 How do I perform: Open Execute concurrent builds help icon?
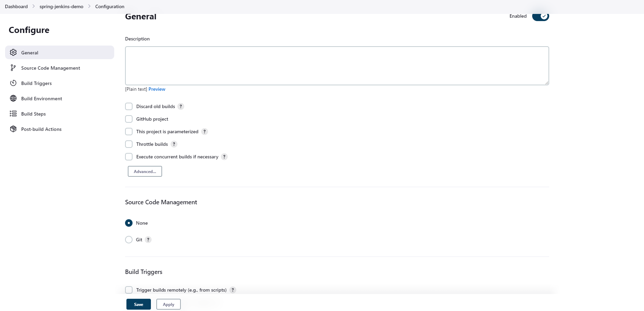224,157
